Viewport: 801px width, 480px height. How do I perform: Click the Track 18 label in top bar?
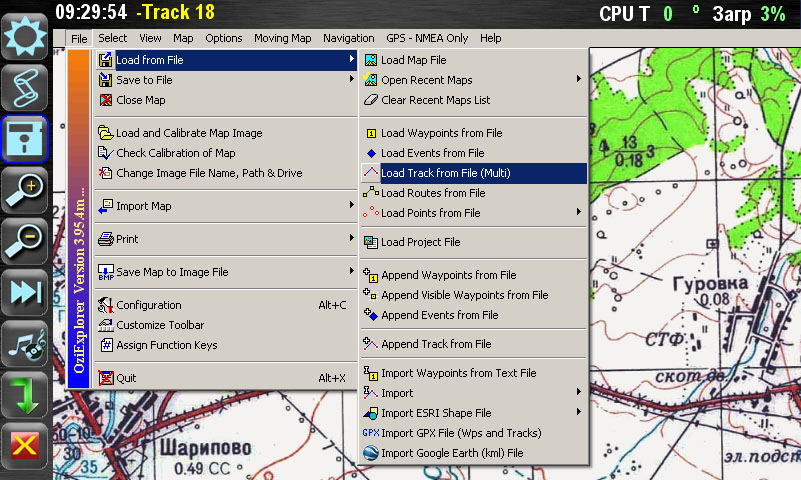coord(178,13)
